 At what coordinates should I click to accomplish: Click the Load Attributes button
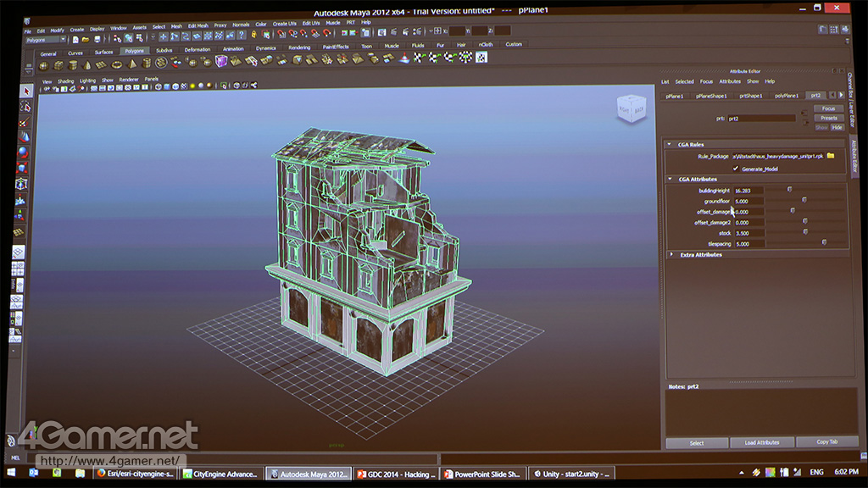762,442
